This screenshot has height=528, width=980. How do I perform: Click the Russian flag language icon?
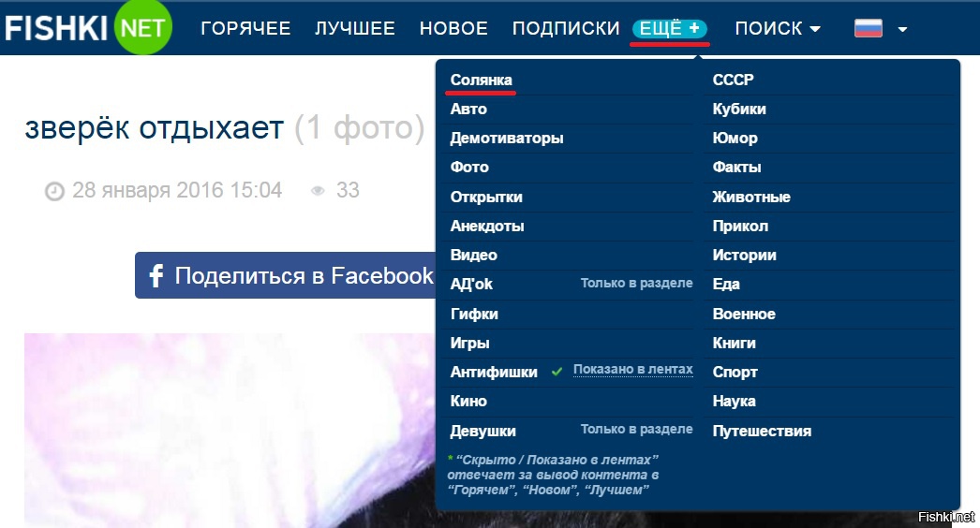click(869, 28)
